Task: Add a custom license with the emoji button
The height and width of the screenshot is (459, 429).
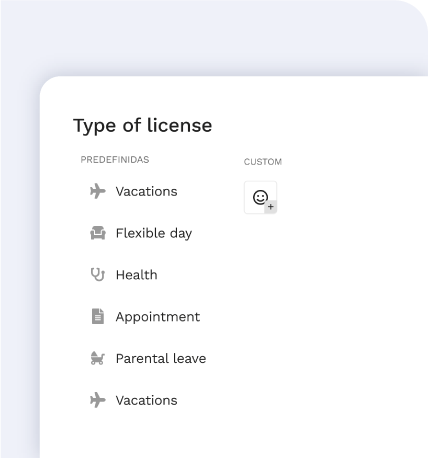Action: (x=260, y=197)
